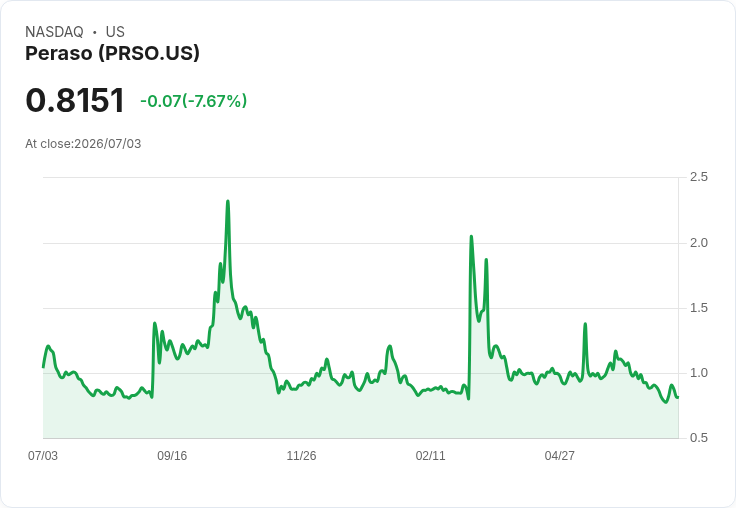
Task: Click the 2.5 y-axis price label
Action: coord(698,177)
